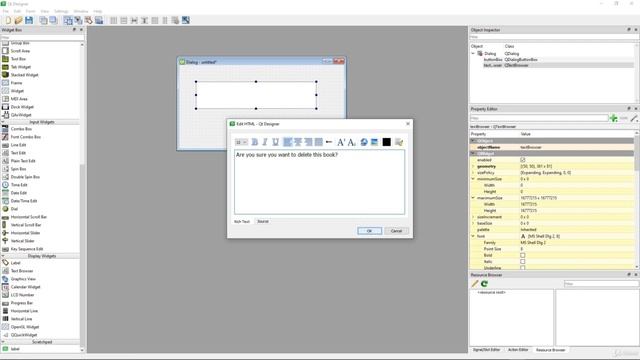Click the green Reload icon in Resource Browser
The width and height of the screenshot is (640, 360).
[484, 283]
